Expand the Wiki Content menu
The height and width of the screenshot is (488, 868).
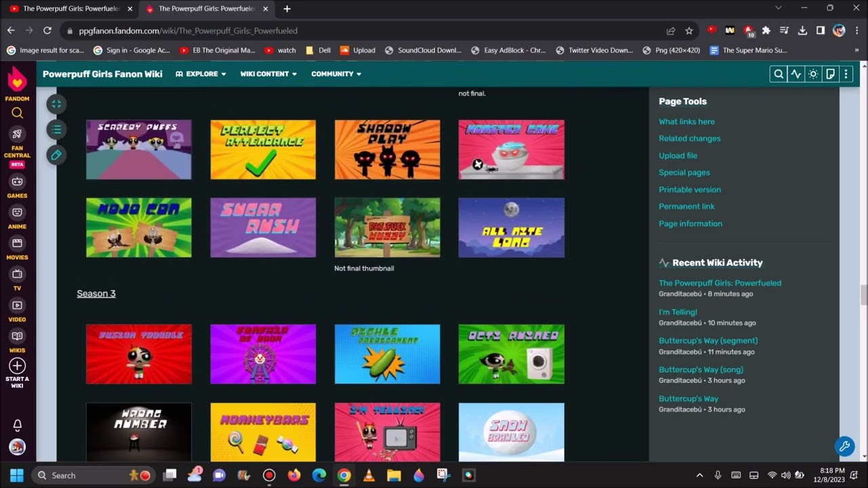point(269,74)
